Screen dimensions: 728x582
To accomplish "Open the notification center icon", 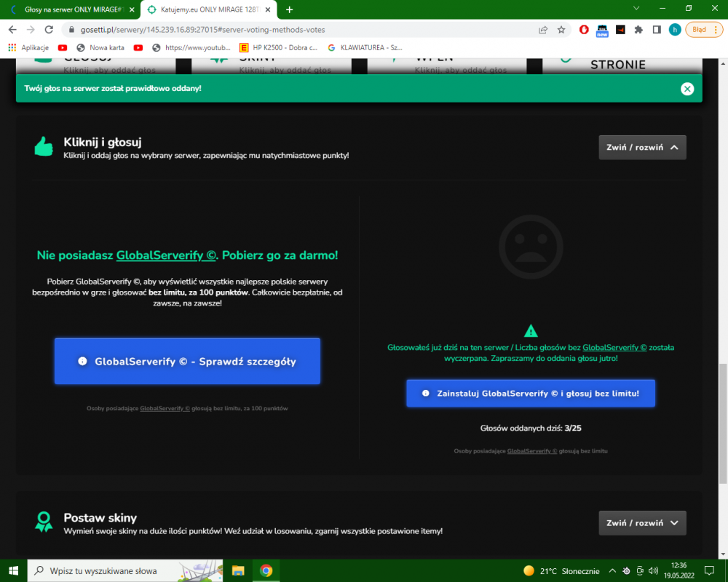I will click(x=709, y=571).
